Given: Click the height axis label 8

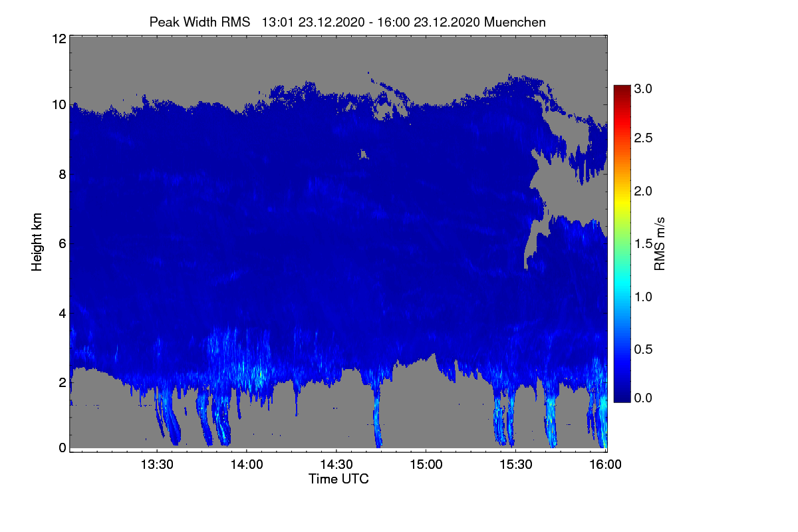Looking at the screenshot, I should (x=62, y=175).
